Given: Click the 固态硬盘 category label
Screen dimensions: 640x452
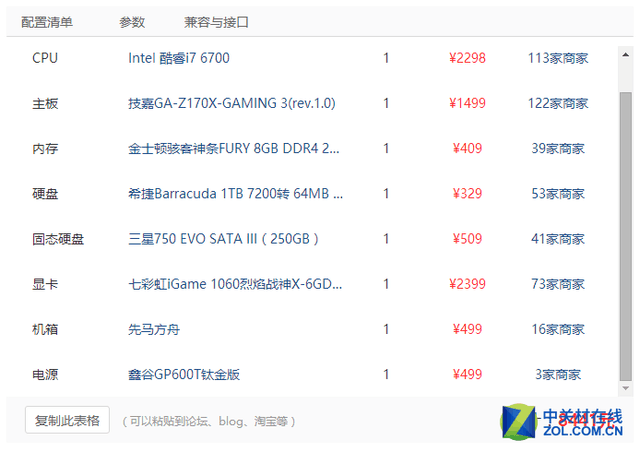Looking at the screenshot, I should [58, 239].
